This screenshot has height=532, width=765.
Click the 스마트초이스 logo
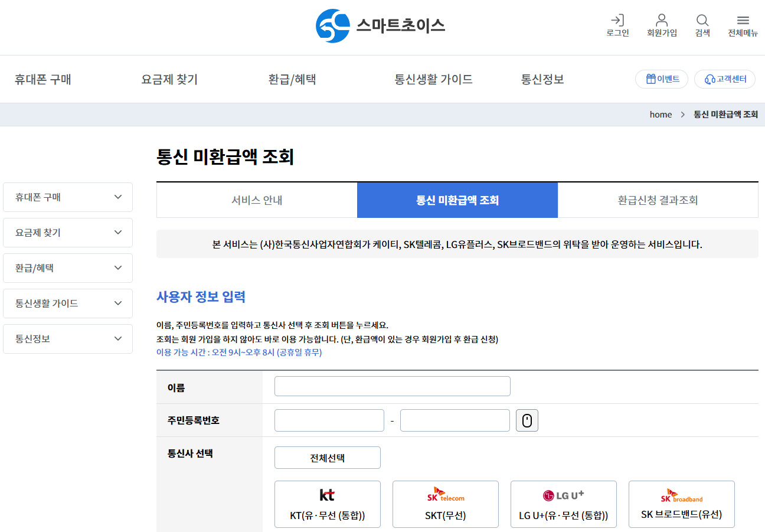381,26
